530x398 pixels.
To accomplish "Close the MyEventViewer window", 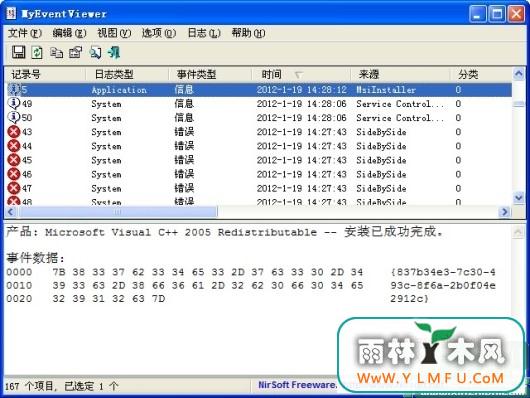I will click(x=516, y=14).
